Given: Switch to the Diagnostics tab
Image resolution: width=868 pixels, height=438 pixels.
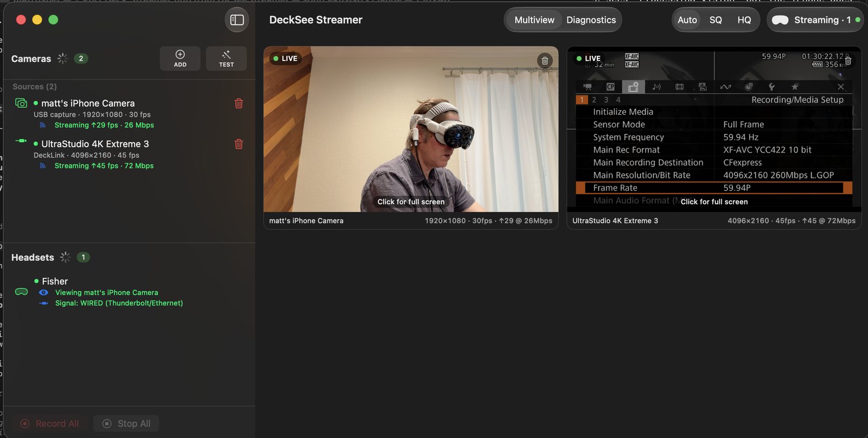Looking at the screenshot, I should point(591,20).
